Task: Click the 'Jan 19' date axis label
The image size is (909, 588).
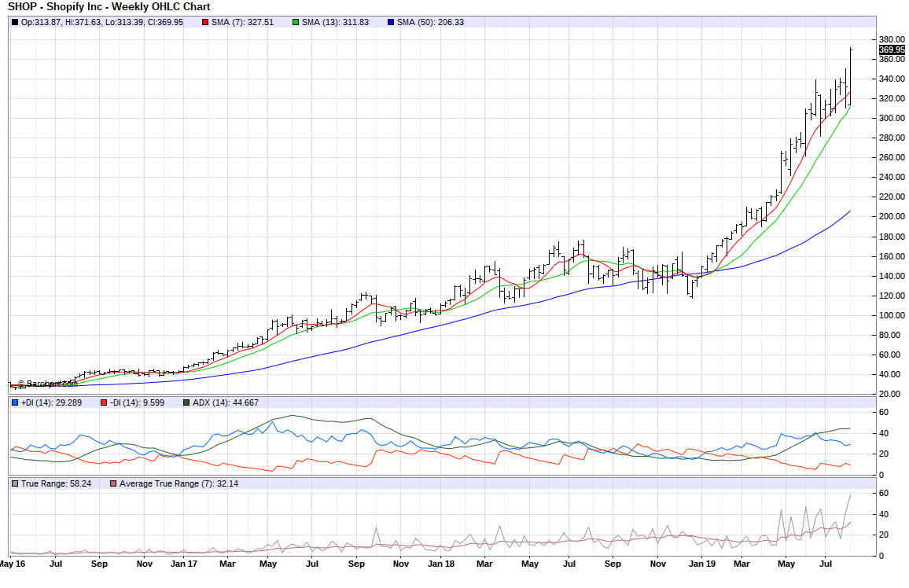Action: (x=702, y=564)
